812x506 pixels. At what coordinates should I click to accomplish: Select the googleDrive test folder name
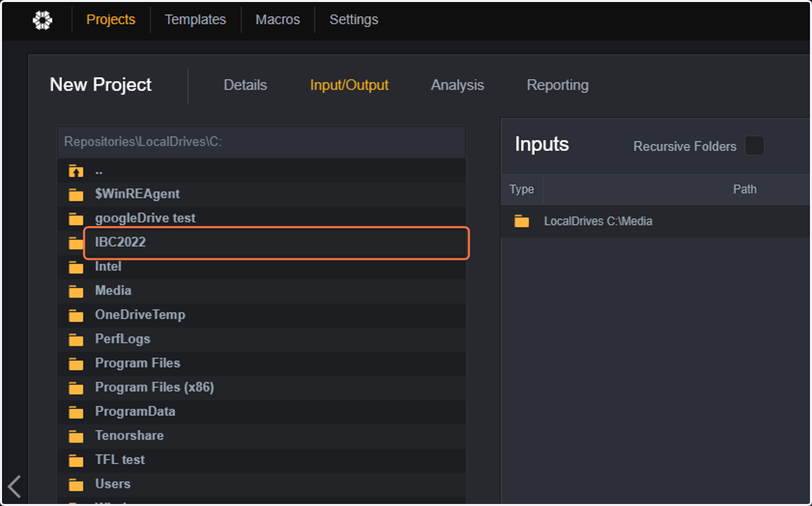coord(145,218)
